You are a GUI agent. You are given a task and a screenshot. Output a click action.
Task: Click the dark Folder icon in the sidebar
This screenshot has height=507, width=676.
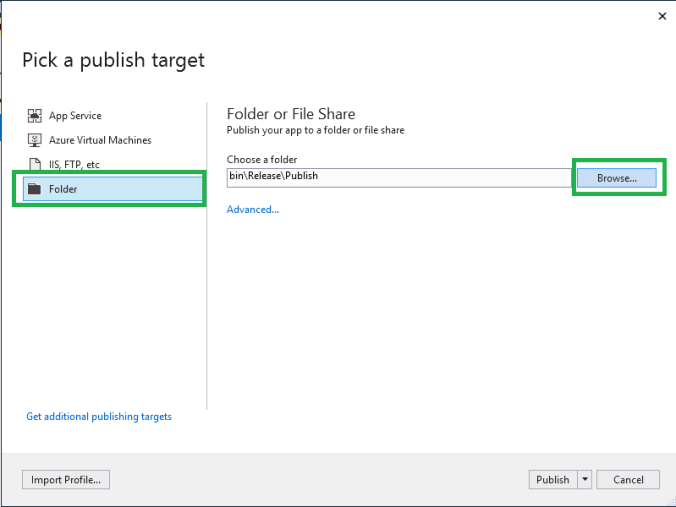point(35,189)
